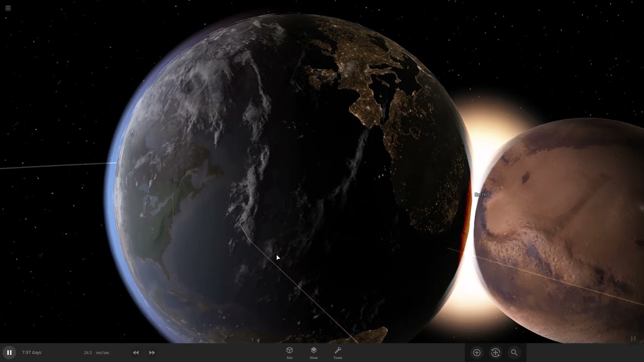
Task: Select the Earth label
Action: click(x=480, y=195)
